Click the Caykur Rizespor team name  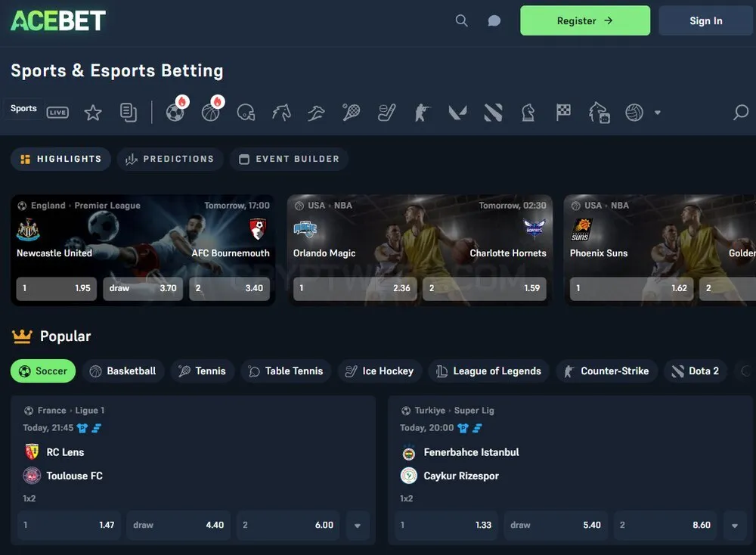click(461, 476)
